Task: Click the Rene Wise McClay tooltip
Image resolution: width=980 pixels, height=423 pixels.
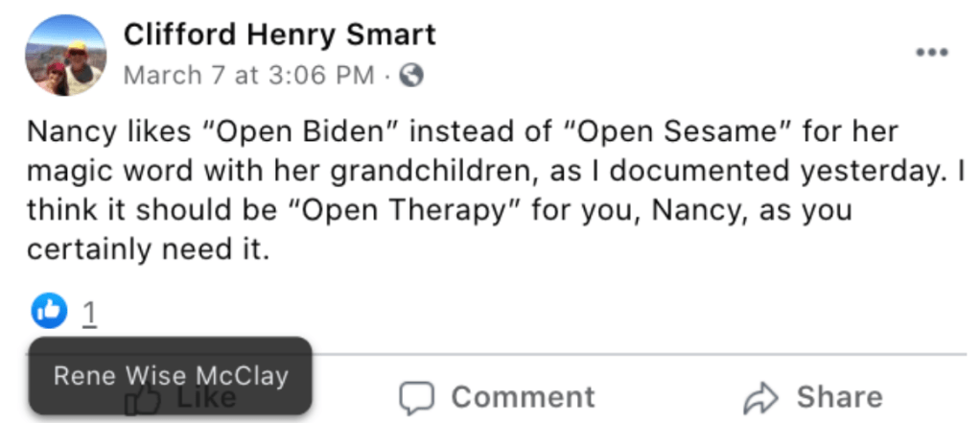Action: 170,375
